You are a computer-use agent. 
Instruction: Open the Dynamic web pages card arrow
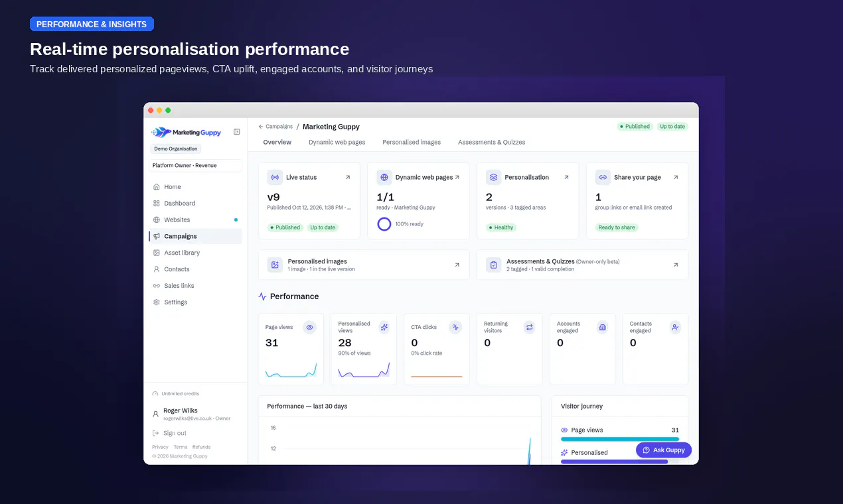(x=457, y=177)
